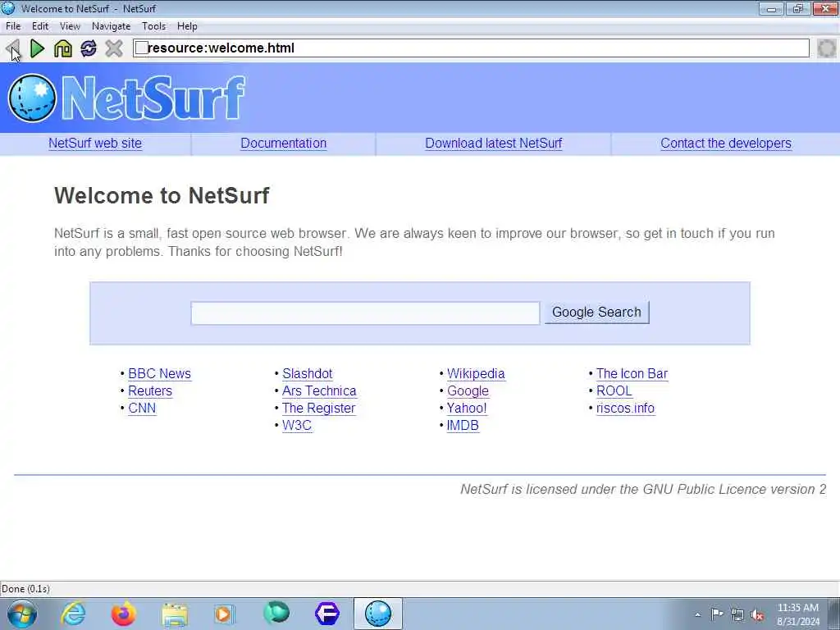Focus the Google search text field
Image resolution: width=840 pixels, height=630 pixels.
tap(365, 313)
